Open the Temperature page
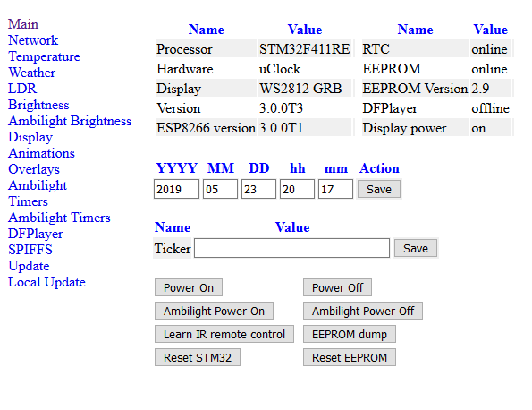Viewport: 532px width, 410px height. 44,56
